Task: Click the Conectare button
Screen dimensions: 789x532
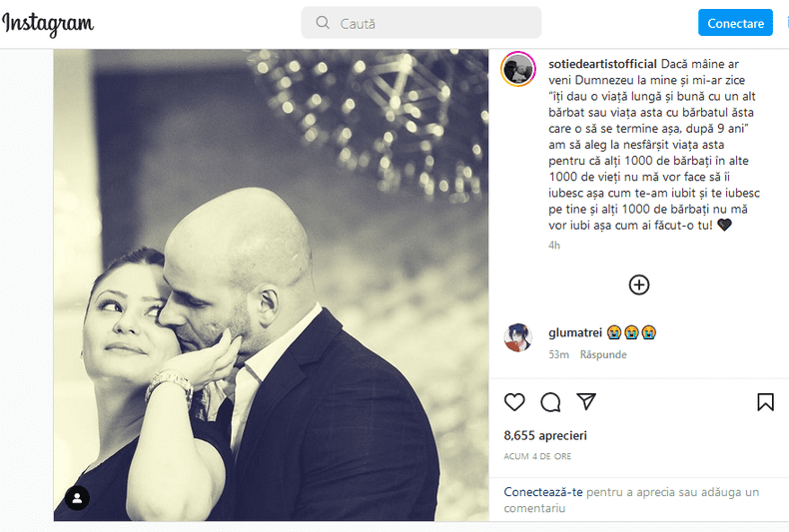Action: click(x=735, y=23)
